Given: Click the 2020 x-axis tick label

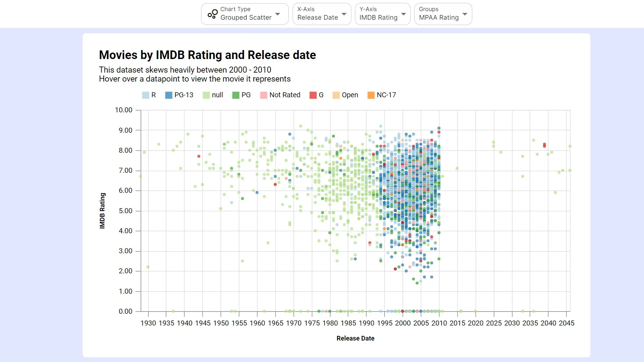Looking at the screenshot, I should pyautogui.click(x=475, y=323).
